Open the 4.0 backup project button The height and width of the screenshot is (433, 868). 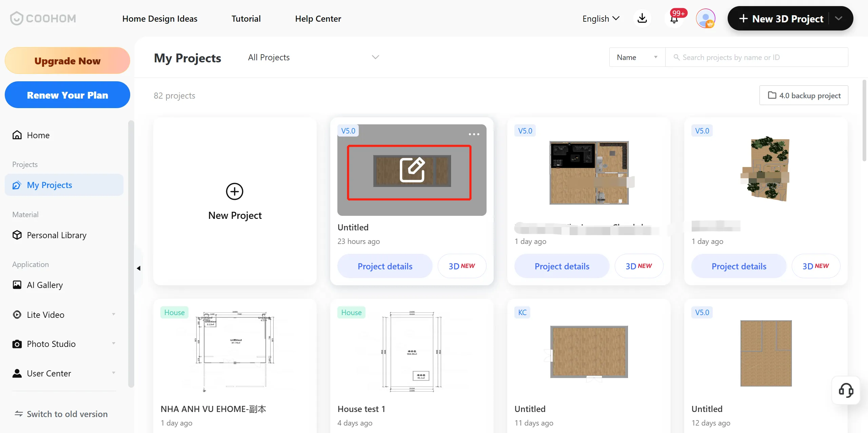tap(804, 96)
